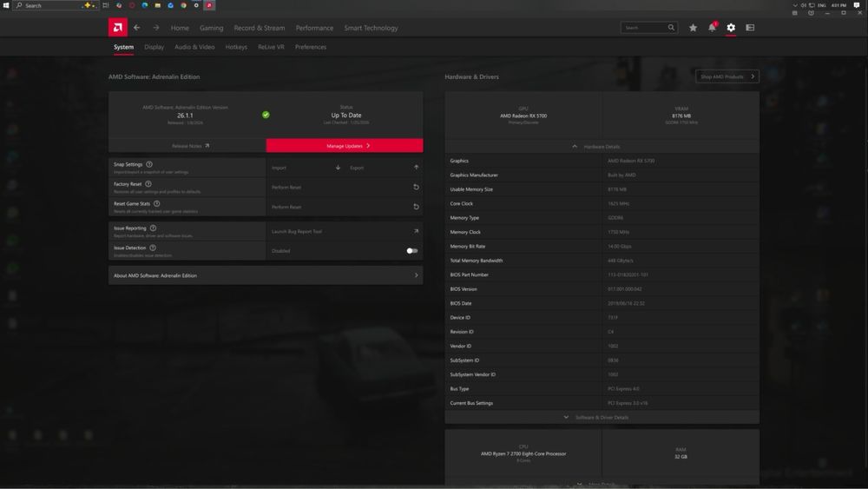Click the Total Memory Bandwidth row
This screenshot has height=489, width=868.
602,261
